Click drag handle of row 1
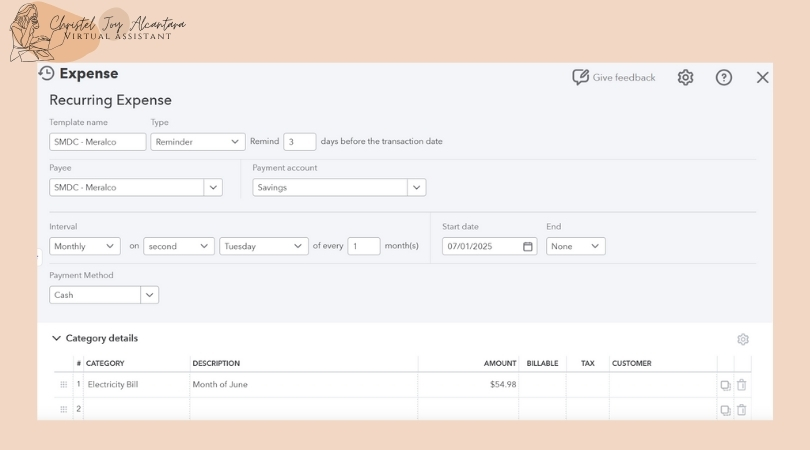810x450 pixels. point(64,385)
